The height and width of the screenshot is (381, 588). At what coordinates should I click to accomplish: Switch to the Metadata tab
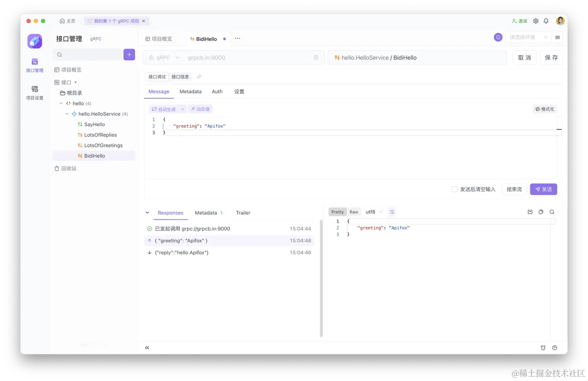pos(190,91)
